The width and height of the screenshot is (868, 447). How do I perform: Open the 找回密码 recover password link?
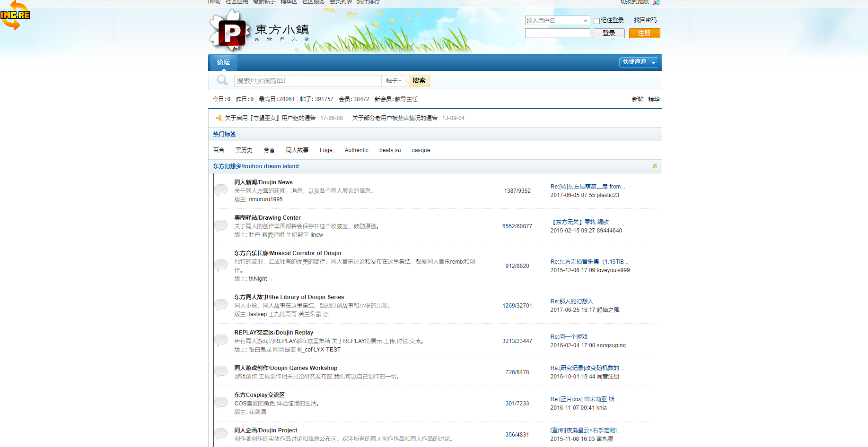(645, 20)
